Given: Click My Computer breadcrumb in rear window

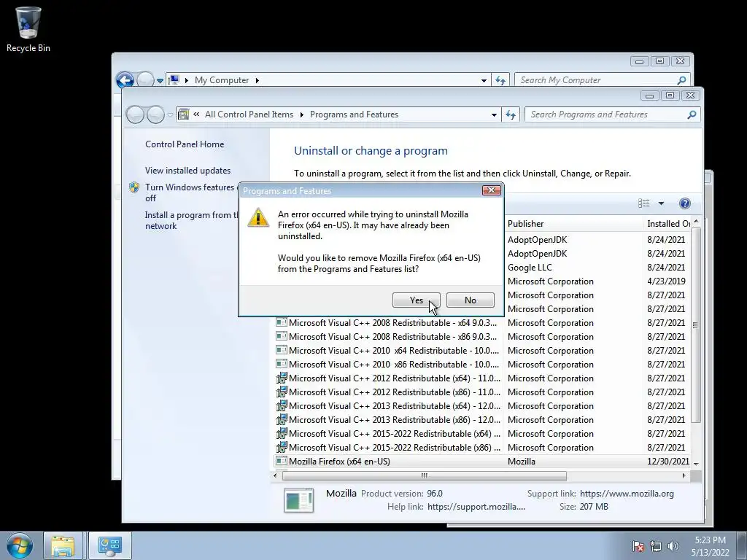Looking at the screenshot, I should tap(222, 80).
